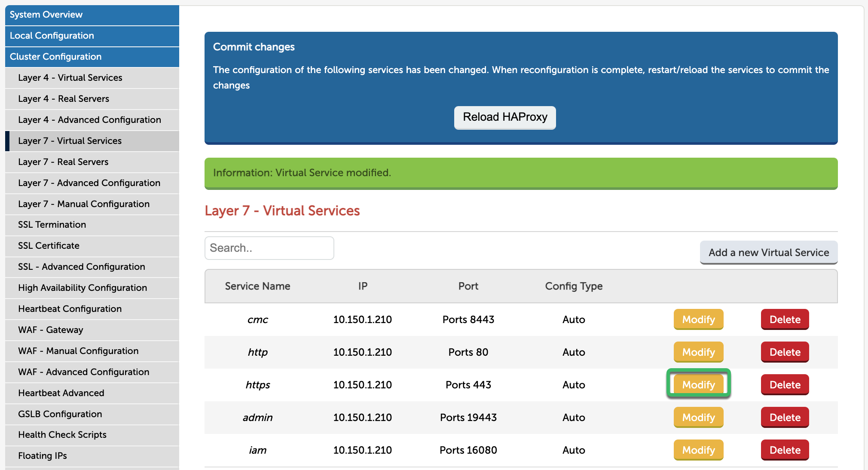The height and width of the screenshot is (470, 868).
Task: Open WAF - Gateway page
Action: 92,330
